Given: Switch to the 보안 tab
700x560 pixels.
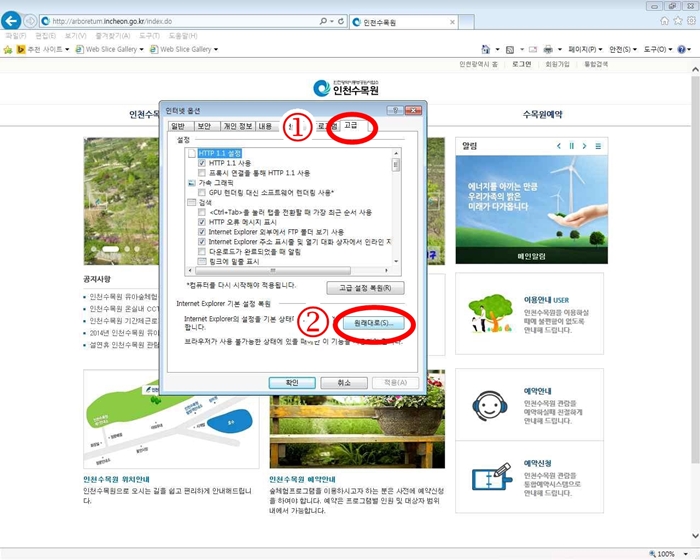Looking at the screenshot, I should coord(204,127).
